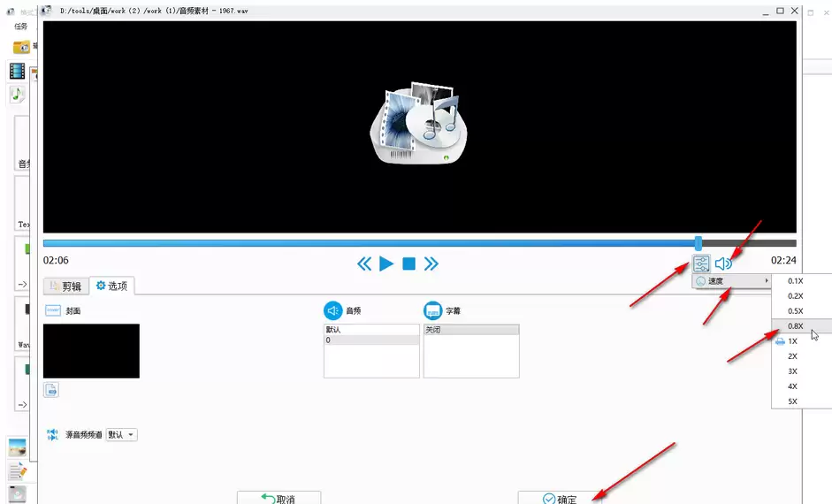Click the blue seek bar handle
The image size is (832, 504).
click(698, 243)
